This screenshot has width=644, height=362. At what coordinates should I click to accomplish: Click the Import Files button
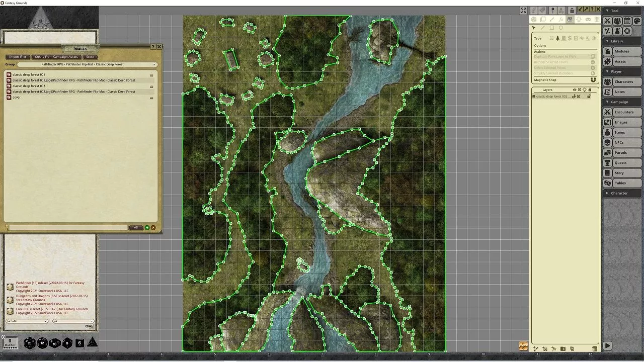point(18,57)
